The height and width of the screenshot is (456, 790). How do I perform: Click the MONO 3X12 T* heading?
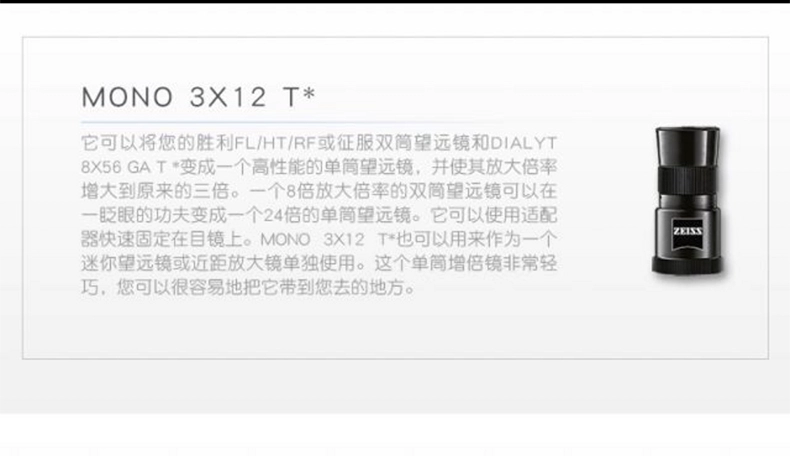(199, 97)
